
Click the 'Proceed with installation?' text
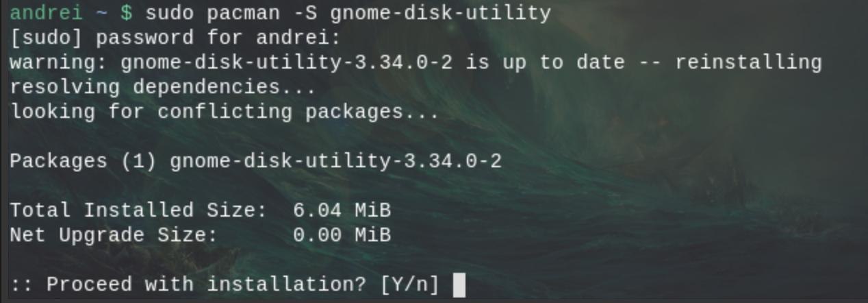(x=207, y=284)
